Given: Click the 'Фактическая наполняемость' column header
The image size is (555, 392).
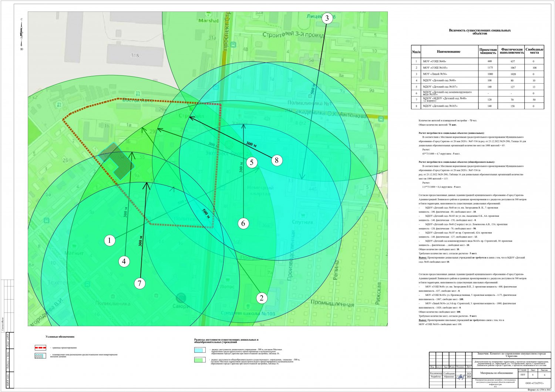Looking at the screenshot, I should [x=512, y=51].
